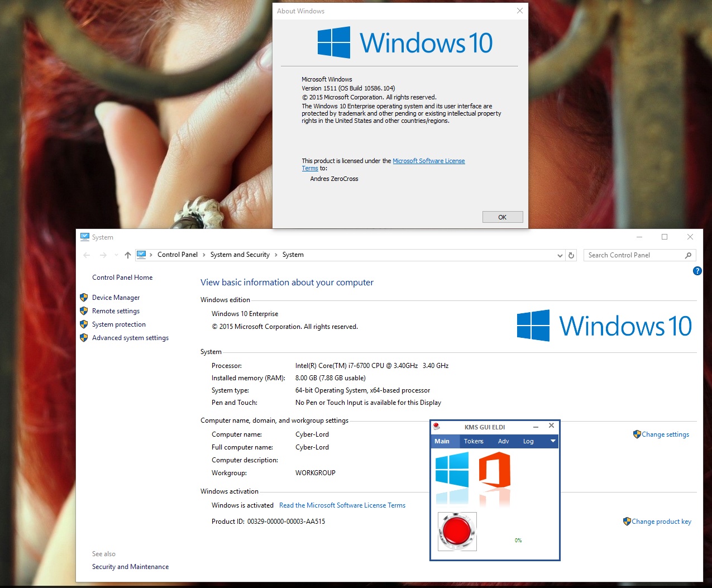
Task: Open System protection link
Action: tap(119, 324)
